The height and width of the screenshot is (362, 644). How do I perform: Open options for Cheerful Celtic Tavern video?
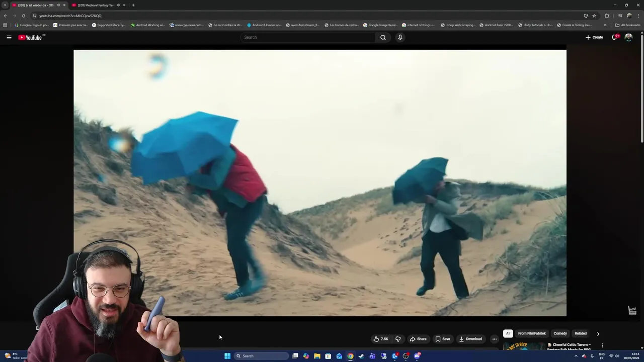point(602,345)
